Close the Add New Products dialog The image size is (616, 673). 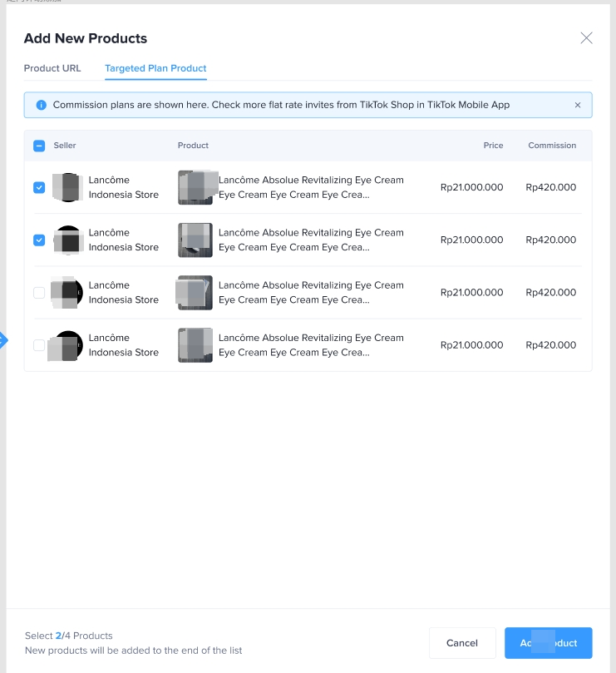point(586,37)
